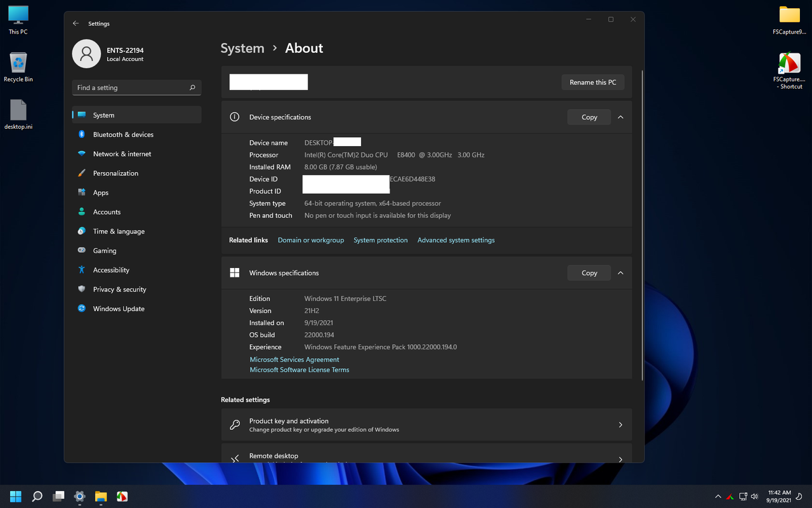Click the Installed on 9/19/2021 date value
Image resolution: width=812 pixels, height=508 pixels.
[318, 323]
